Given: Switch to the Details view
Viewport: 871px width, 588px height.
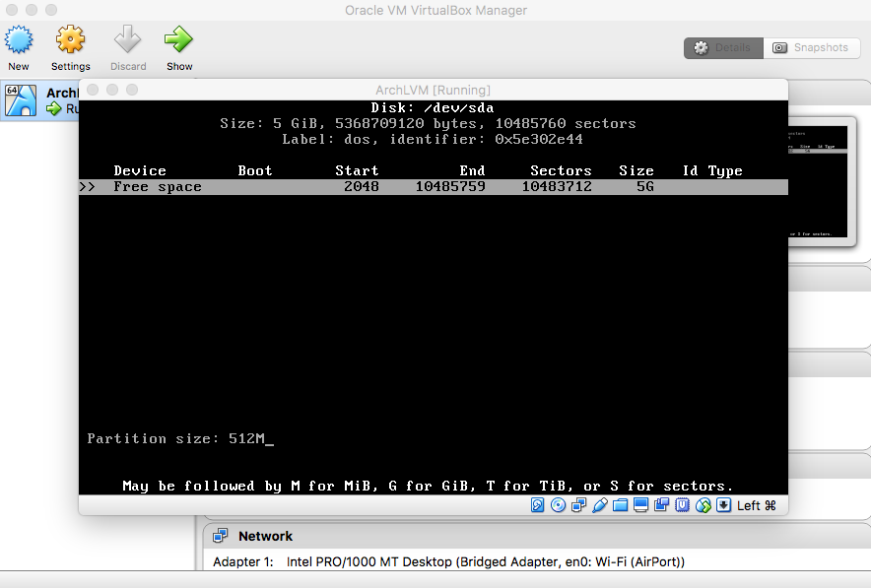Looking at the screenshot, I should pos(723,47).
